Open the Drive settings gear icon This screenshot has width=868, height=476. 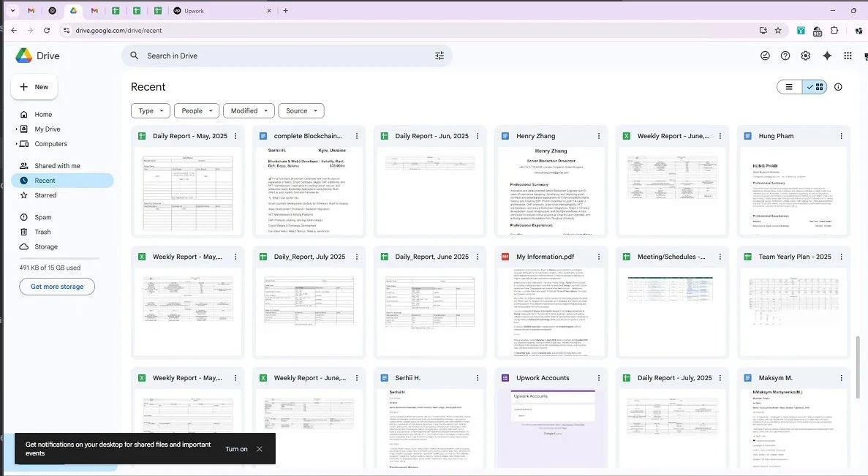(x=805, y=56)
